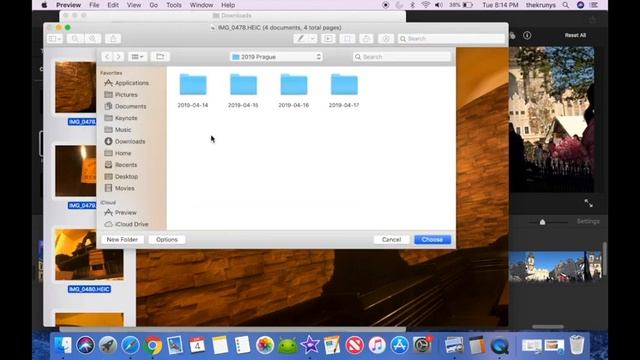Viewport: 640px width, 360px height.
Task: Open Recents in dialog sidebar
Action: pos(121,165)
